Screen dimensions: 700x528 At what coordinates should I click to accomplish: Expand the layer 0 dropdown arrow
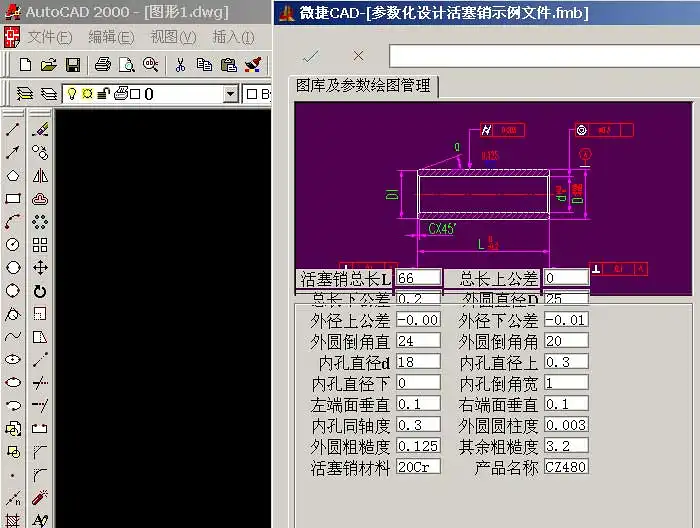[x=230, y=94]
